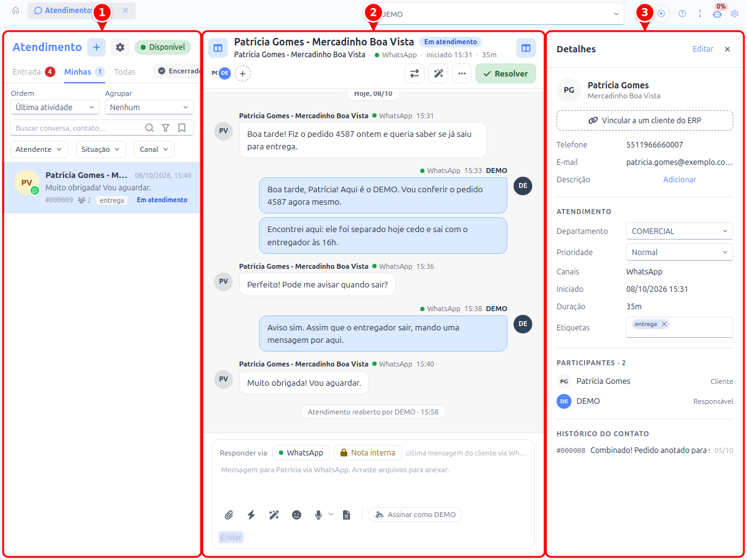The height and width of the screenshot is (560, 747).
Task: Switch to the Entrada tab
Action: coord(34,72)
